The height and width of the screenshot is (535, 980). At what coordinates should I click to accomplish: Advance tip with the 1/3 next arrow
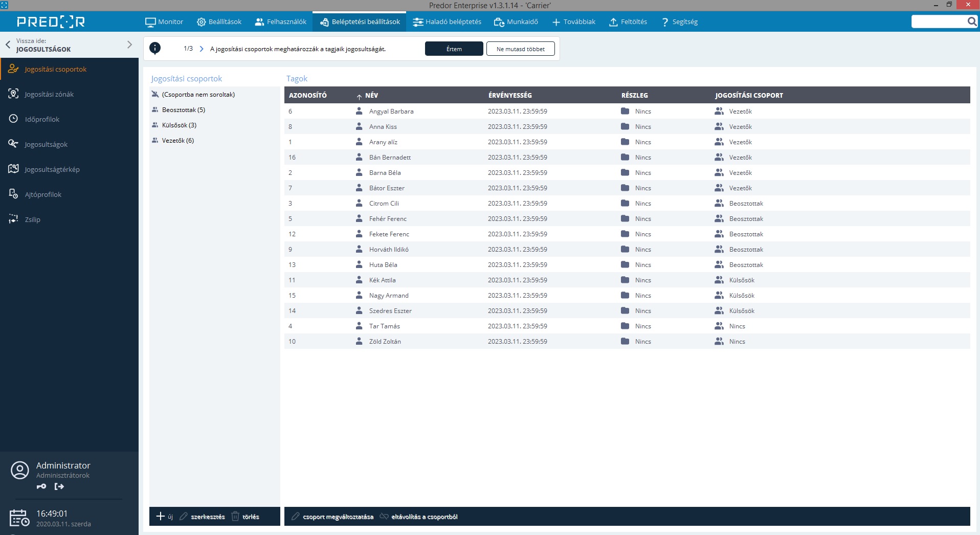[x=202, y=49]
